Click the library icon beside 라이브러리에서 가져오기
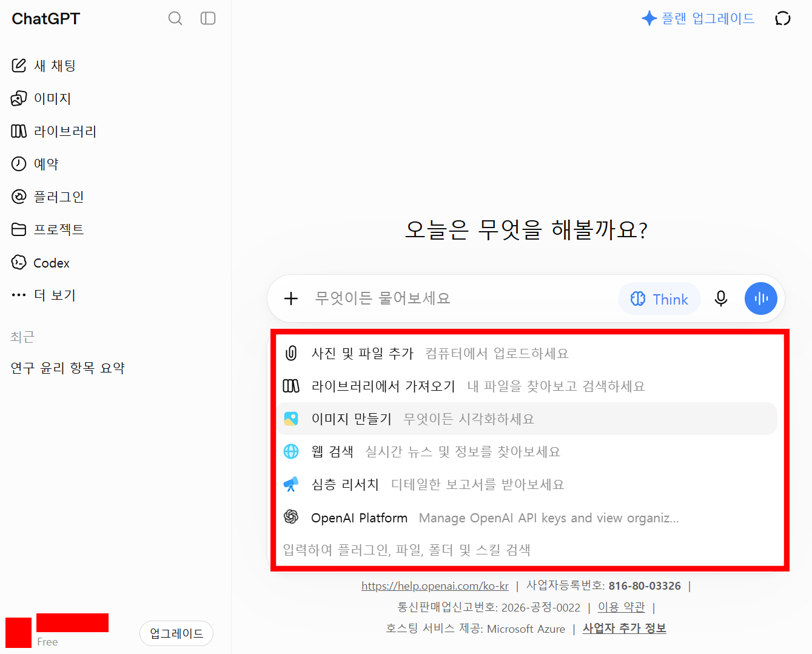Image resolution: width=812 pixels, height=654 pixels. pyautogui.click(x=291, y=386)
